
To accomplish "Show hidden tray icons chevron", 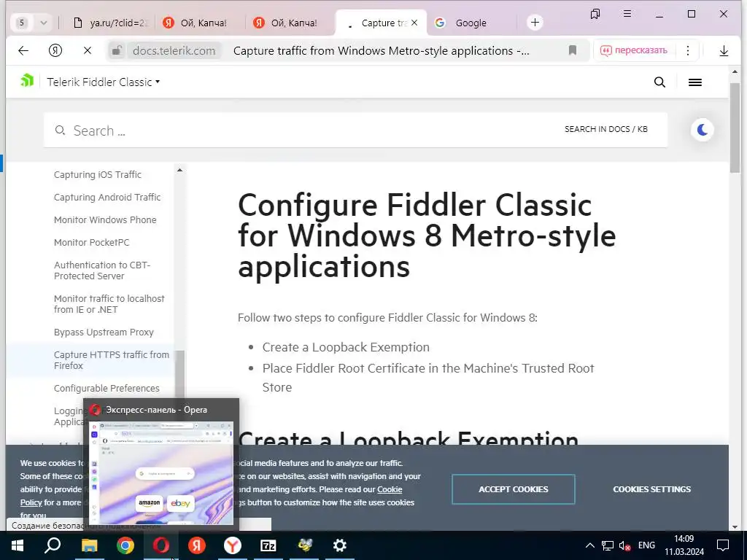I will [589, 545].
